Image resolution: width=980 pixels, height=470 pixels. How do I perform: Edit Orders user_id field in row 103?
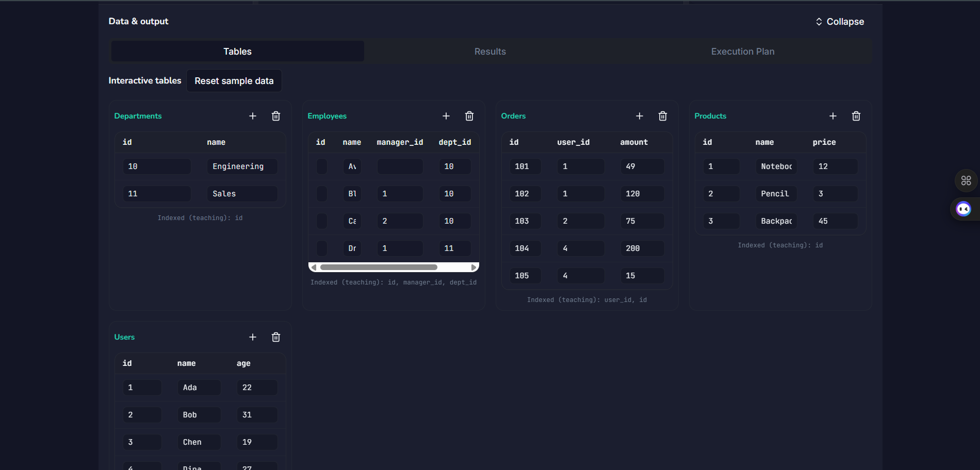(x=581, y=221)
